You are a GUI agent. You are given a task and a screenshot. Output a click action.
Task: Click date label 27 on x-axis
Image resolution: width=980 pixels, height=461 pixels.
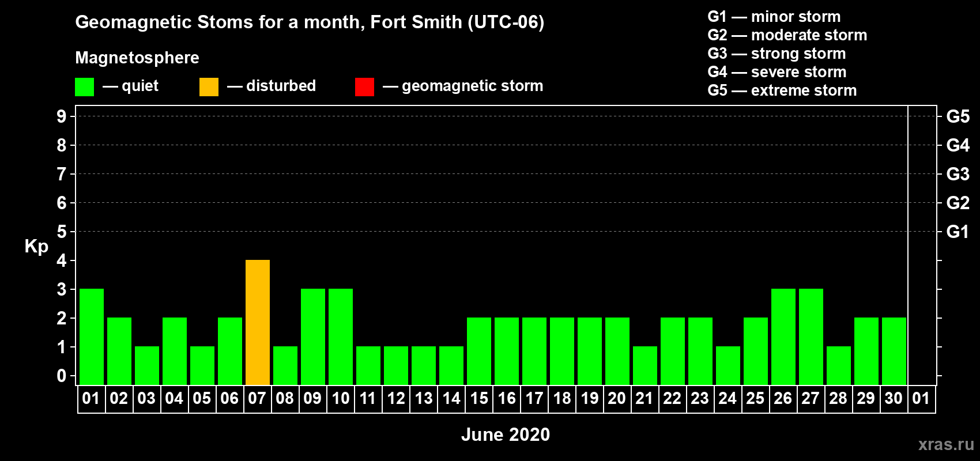point(811,398)
